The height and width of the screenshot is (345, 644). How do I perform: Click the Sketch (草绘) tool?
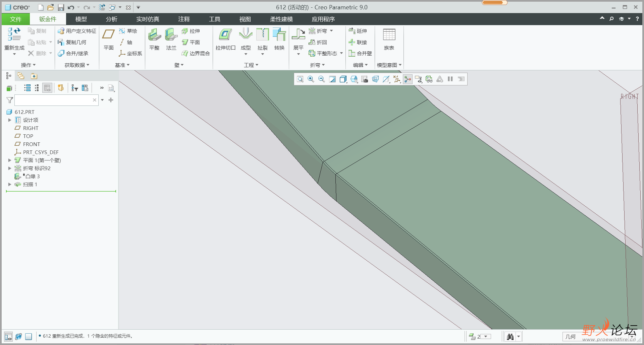point(128,31)
